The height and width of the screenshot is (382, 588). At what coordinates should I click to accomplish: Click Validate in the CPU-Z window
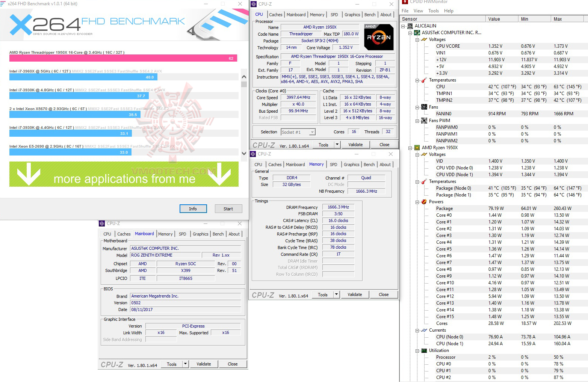click(x=355, y=144)
